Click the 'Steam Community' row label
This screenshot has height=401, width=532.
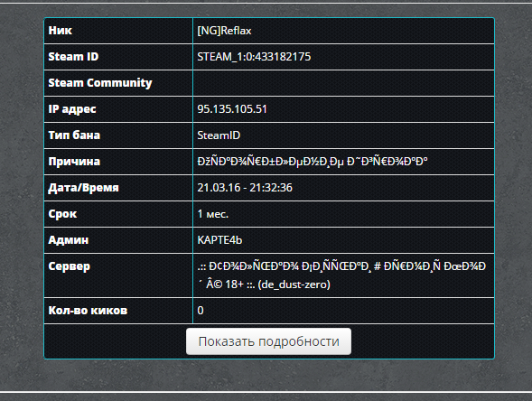[x=100, y=83]
